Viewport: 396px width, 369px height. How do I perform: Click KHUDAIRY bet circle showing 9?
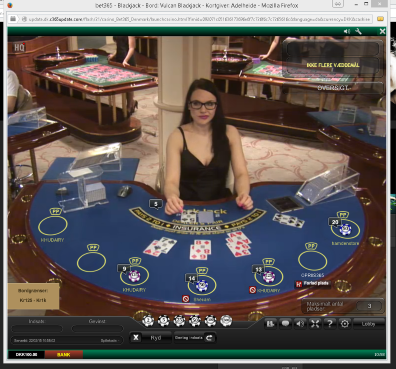[134, 275]
